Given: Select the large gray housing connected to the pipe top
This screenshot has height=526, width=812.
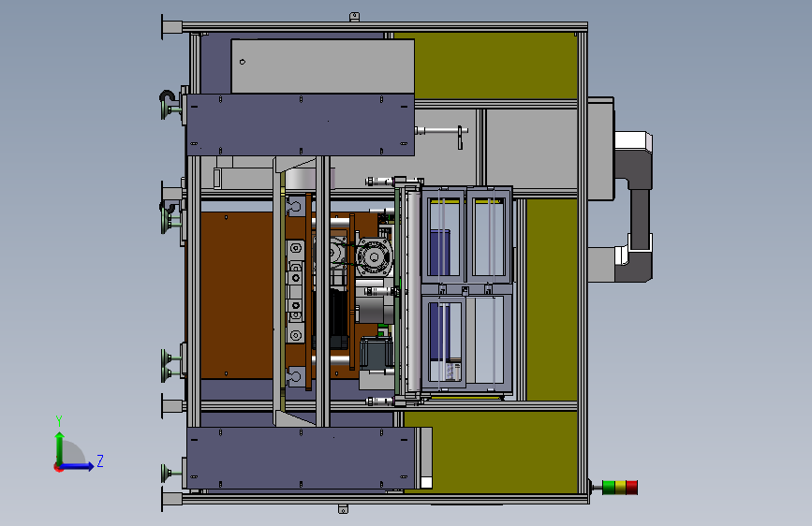Looking at the screenshot, I should 600,149.
